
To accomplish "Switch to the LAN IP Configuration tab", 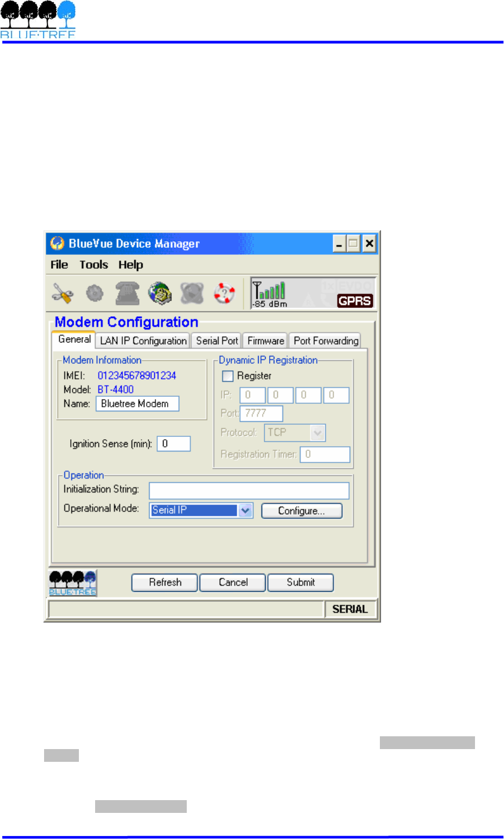I will click(x=143, y=341).
